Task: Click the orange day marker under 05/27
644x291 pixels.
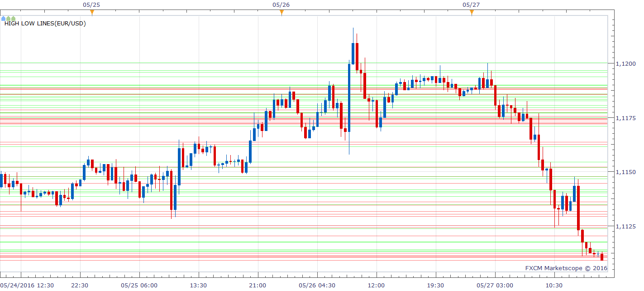Action: click(x=472, y=12)
